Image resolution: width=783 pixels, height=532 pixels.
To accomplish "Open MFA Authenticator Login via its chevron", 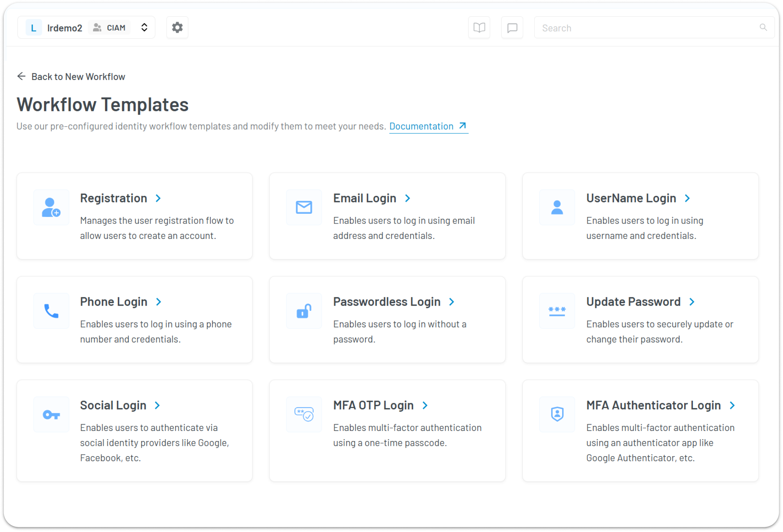I will 732,405.
